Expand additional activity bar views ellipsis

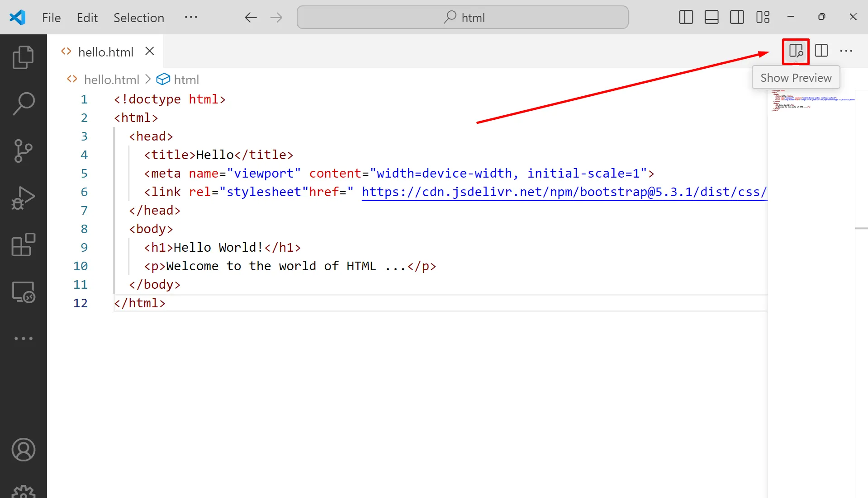23,338
